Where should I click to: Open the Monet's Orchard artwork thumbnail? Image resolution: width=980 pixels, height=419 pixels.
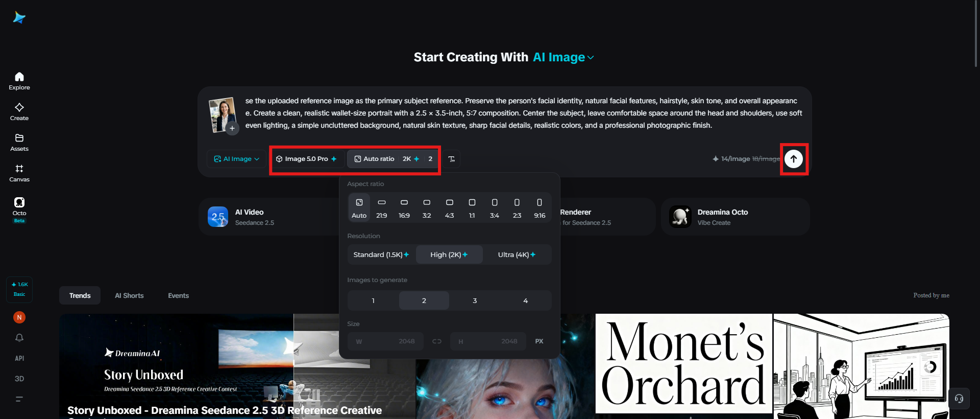[x=684, y=364]
